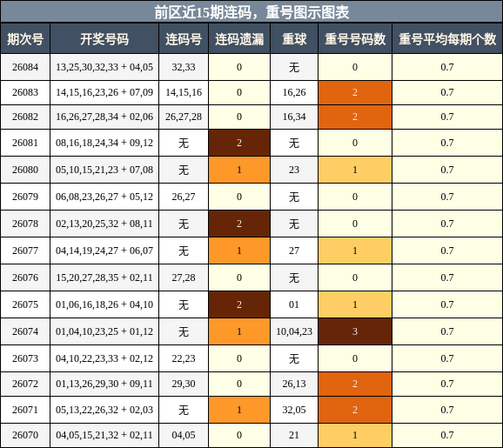This screenshot has width=503, height=448.
Task: Click the table title 前区近15期连码，重号图示图表
Action: point(251,12)
